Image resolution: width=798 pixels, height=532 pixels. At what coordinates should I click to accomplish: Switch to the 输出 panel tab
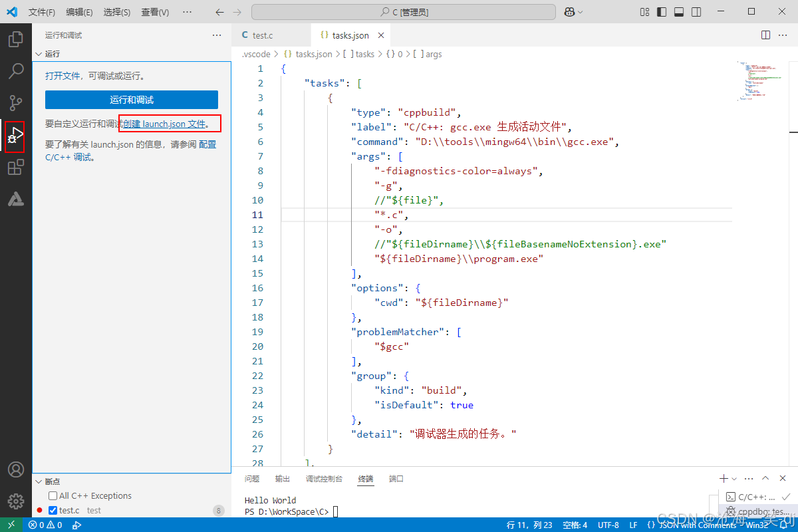(x=283, y=479)
